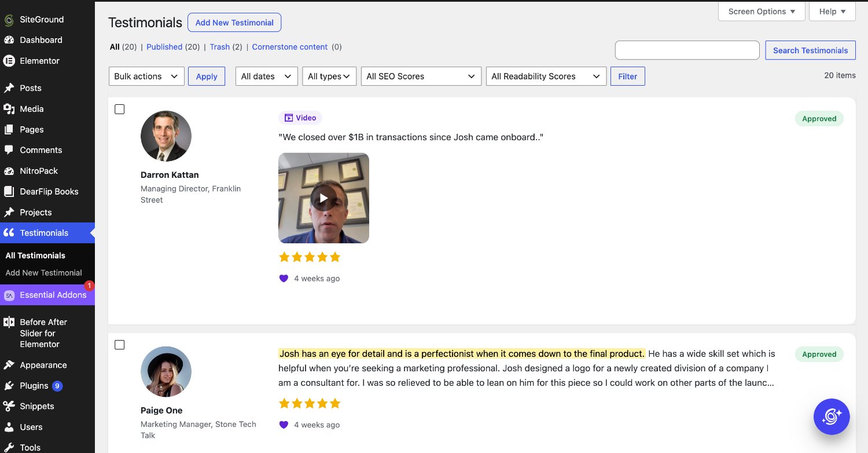The image size is (868, 453).
Task: Click the "We closed over $1B" quote
Action: [411, 137]
